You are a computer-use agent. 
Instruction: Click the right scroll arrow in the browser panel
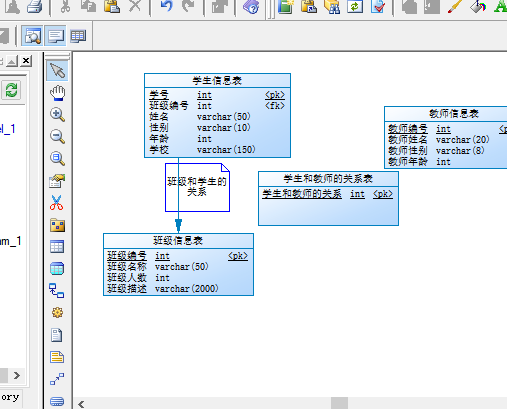click(x=17, y=376)
